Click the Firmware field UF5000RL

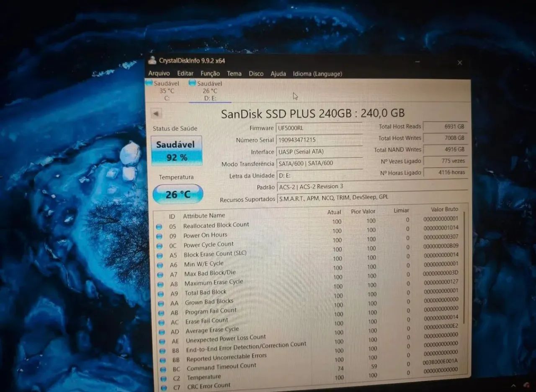point(319,128)
